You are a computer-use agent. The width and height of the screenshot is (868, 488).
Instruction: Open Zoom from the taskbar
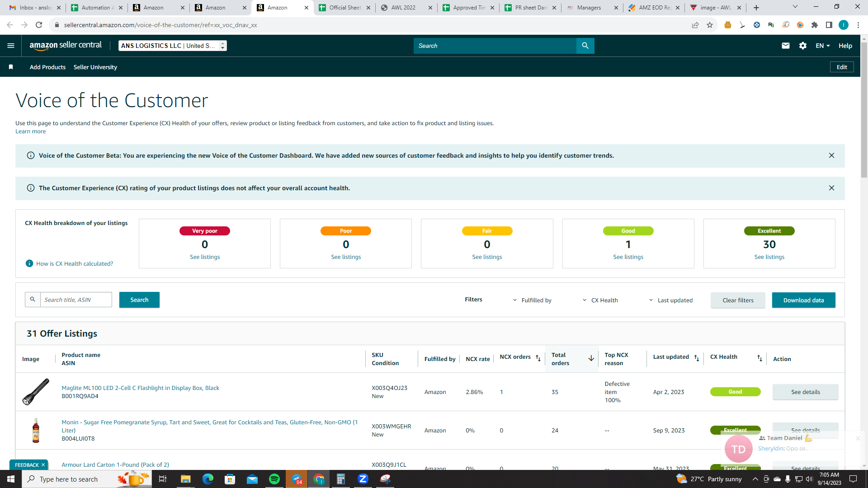[x=363, y=479]
